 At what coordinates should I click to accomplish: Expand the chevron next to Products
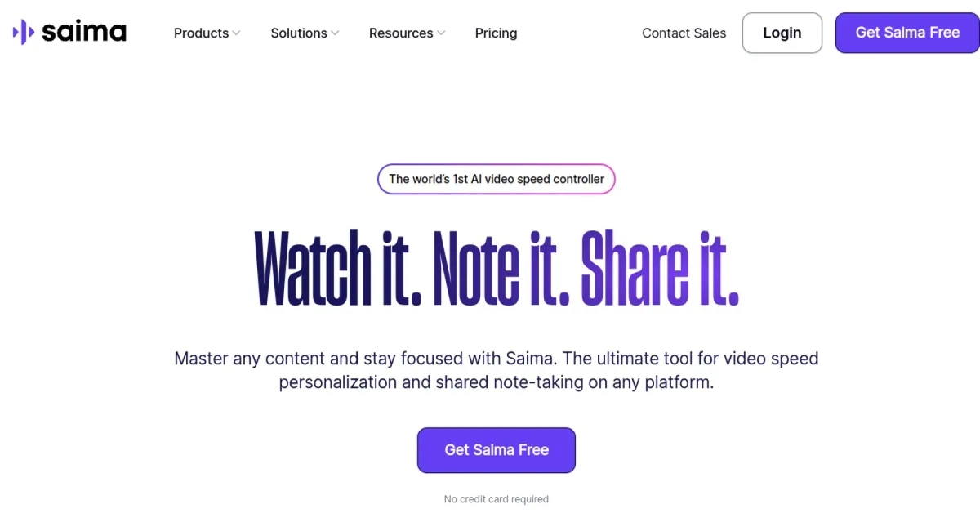236,33
